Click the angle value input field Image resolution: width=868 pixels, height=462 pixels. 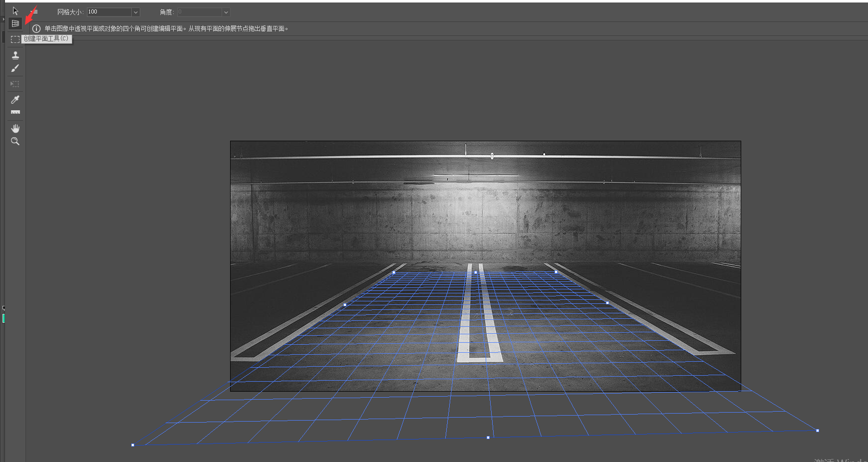[199, 12]
